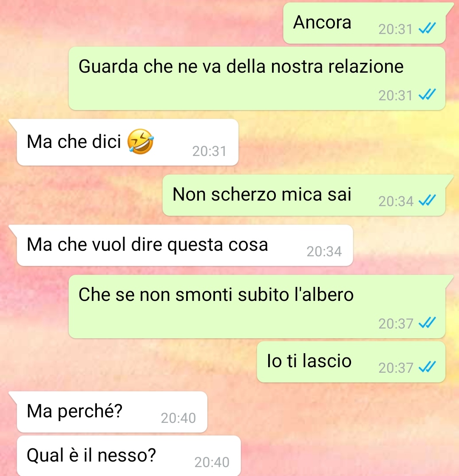Screen dimensions: 459x476
Task: Tap the 20:40 timestamp on 'Qual è il nesso?'
Action: (212, 462)
